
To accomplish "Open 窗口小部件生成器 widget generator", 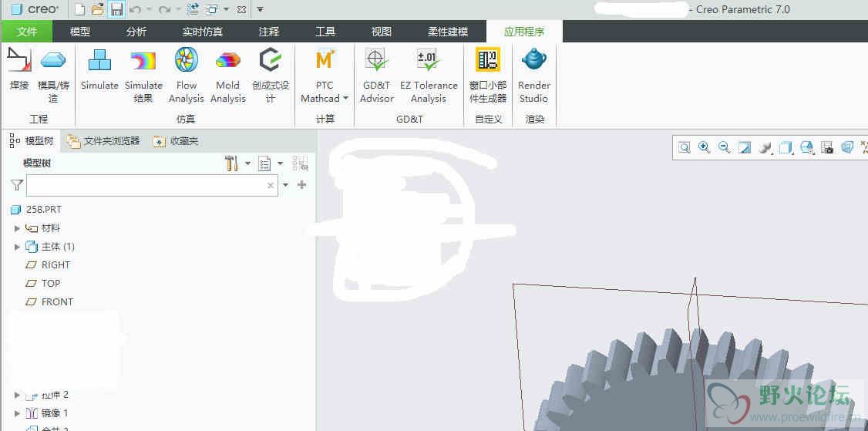I will coord(488,76).
